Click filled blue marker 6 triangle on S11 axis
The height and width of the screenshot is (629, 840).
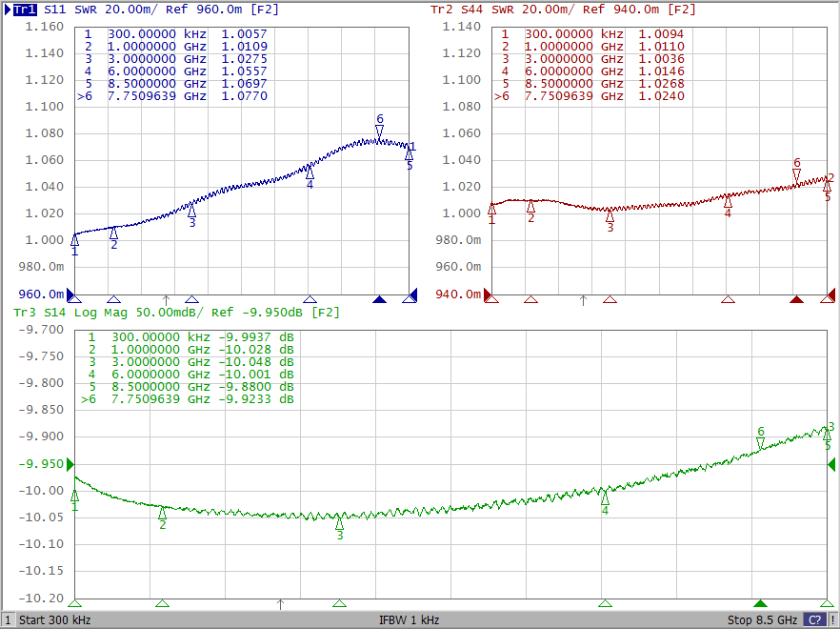point(379,299)
